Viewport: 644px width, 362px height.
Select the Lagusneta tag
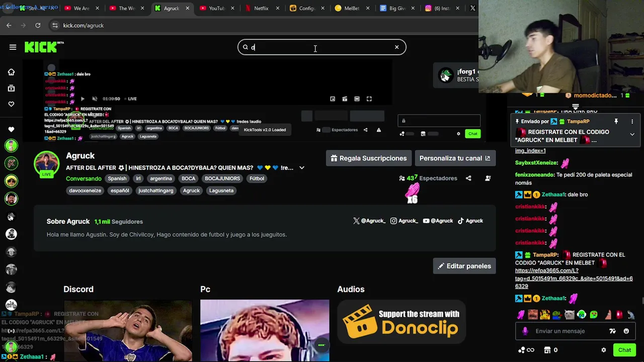point(221,191)
